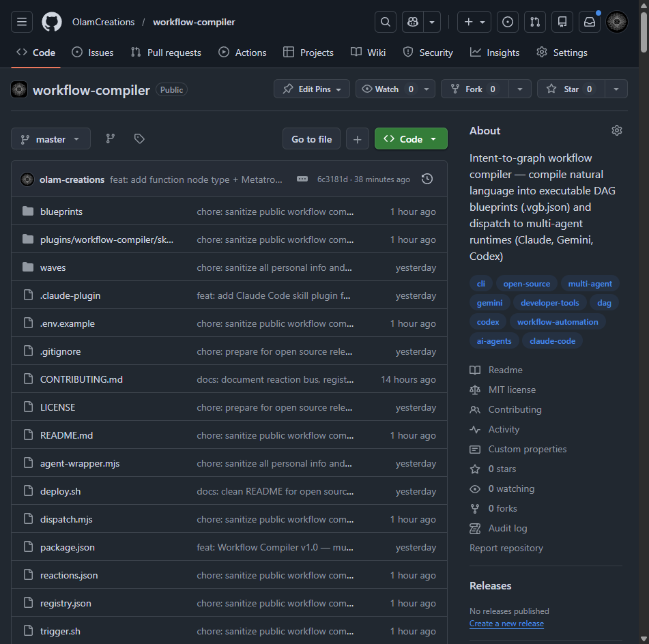This screenshot has height=644, width=649.
Task: View tags via the tag icon
Action: click(139, 138)
